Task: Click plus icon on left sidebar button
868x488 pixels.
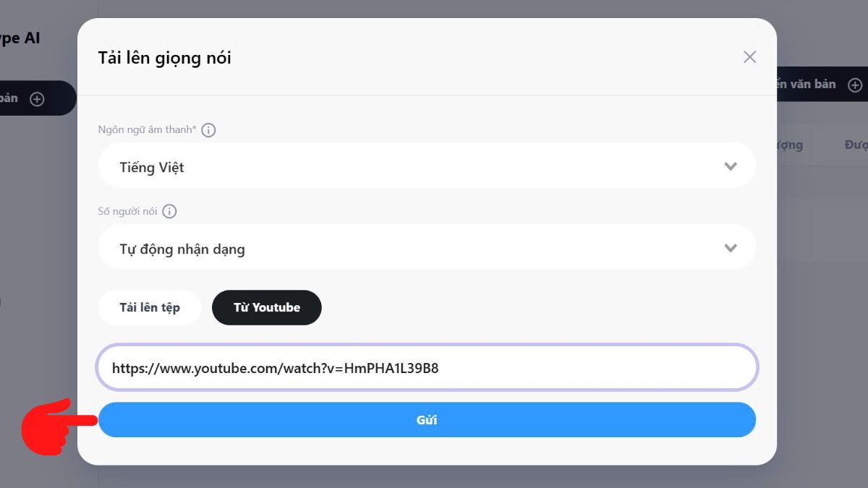Action: 37,99
